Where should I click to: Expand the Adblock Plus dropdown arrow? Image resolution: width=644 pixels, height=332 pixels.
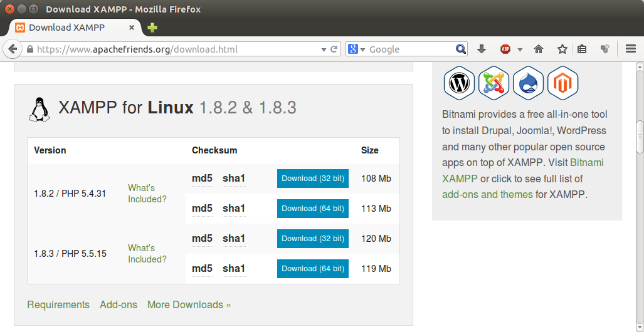pos(520,49)
